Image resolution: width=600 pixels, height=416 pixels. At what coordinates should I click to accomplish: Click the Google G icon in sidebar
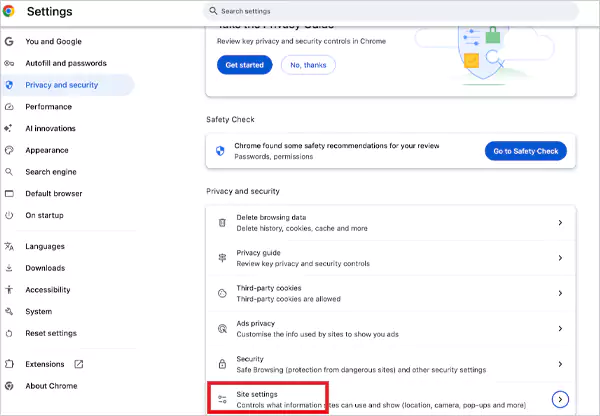tap(9, 41)
